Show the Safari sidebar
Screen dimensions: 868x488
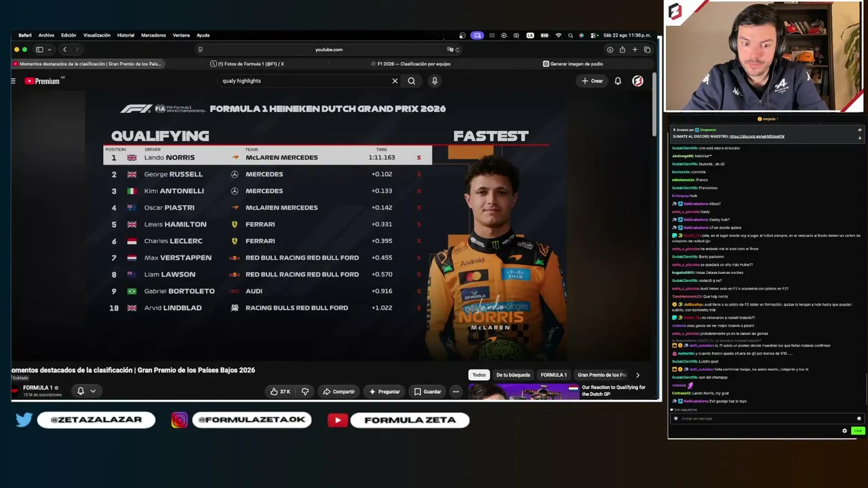39,49
